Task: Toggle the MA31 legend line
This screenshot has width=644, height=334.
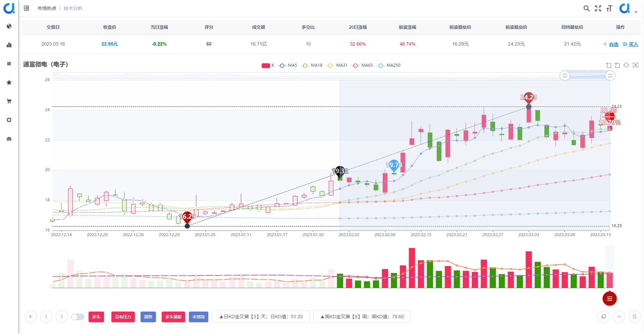Action: coord(337,65)
